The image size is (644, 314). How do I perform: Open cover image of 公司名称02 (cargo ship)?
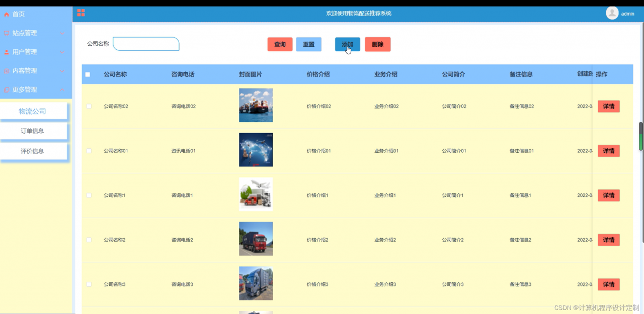pos(256,106)
